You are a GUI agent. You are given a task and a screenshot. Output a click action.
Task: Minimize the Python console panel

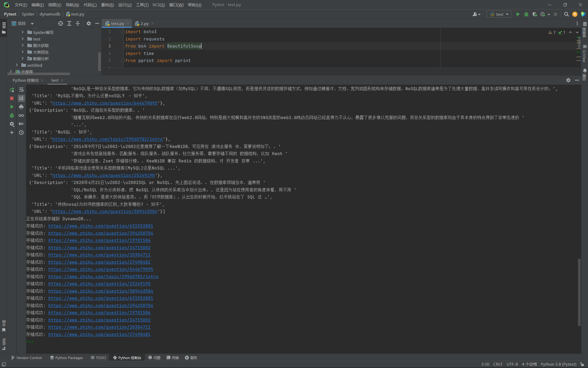pos(577,80)
